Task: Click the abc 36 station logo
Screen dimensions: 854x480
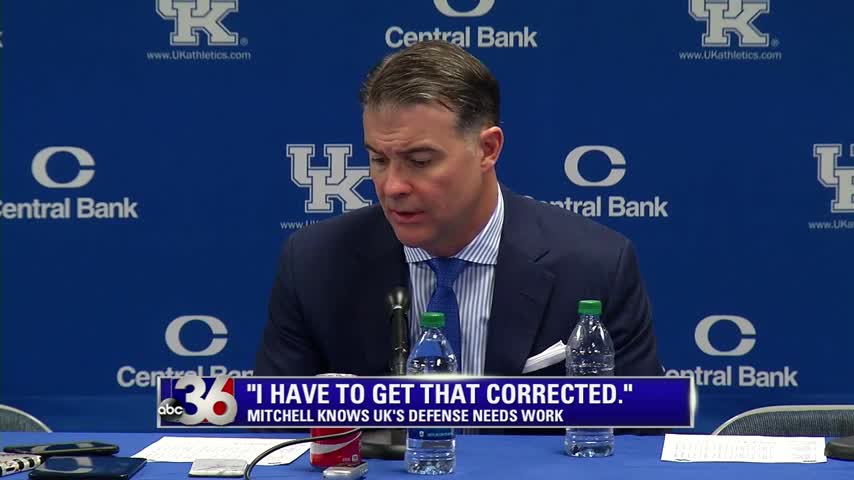Action: (197, 402)
